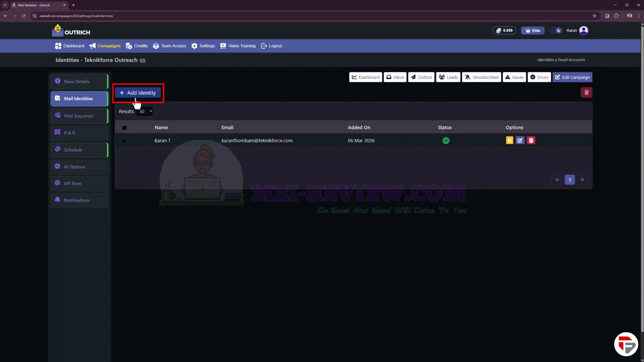Open the Issues button
644x362 pixels.
coord(514,77)
